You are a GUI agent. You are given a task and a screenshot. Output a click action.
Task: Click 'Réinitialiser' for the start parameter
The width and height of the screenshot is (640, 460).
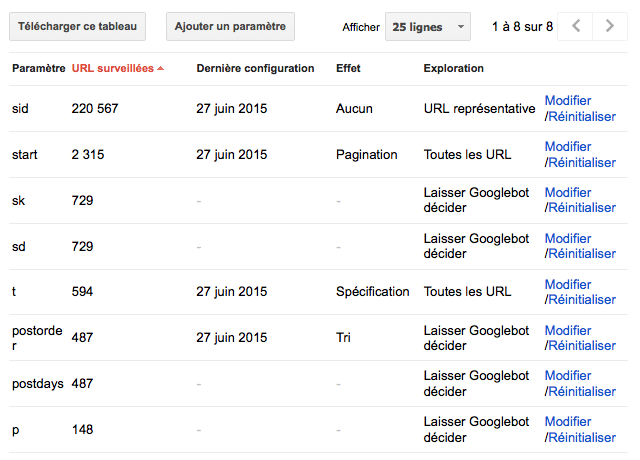click(582, 163)
